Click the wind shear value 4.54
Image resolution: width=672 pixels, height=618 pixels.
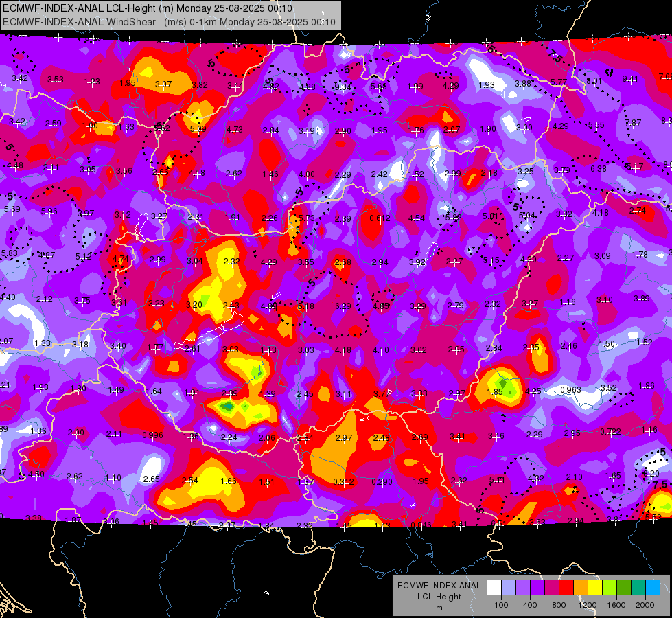pos(416,218)
